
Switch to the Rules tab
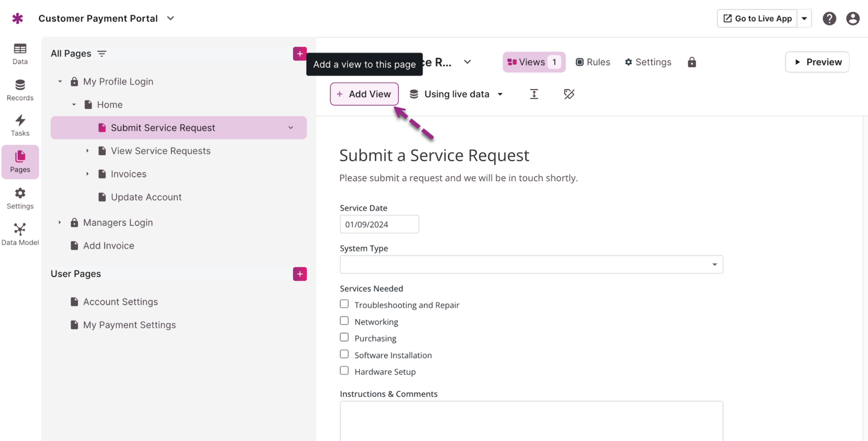click(593, 62)
